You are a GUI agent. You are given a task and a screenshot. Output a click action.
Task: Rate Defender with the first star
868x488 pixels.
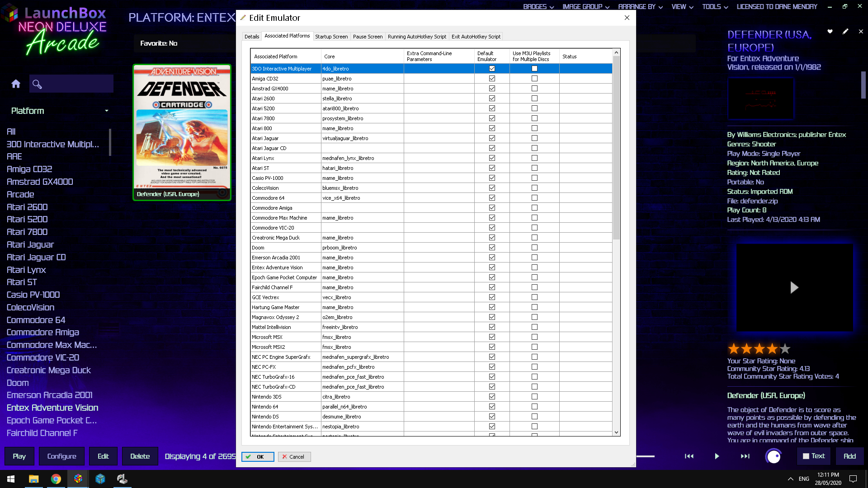tap(734, 349)
